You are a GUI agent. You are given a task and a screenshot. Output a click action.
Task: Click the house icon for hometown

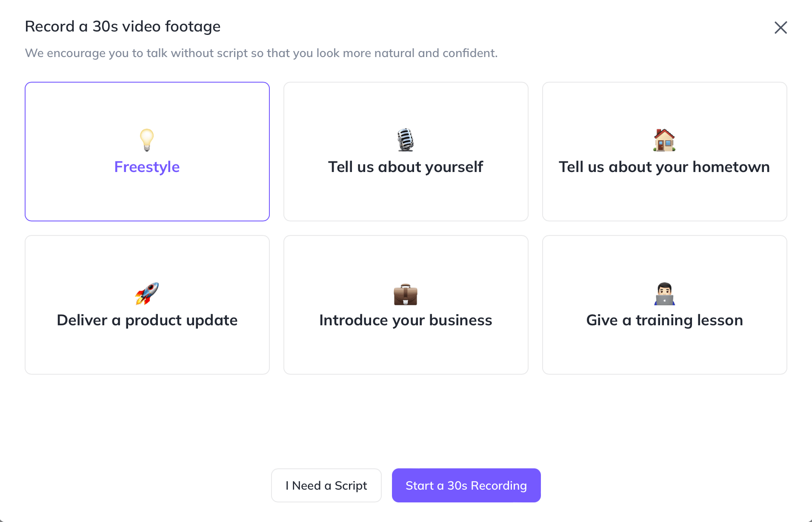[664, 140]
